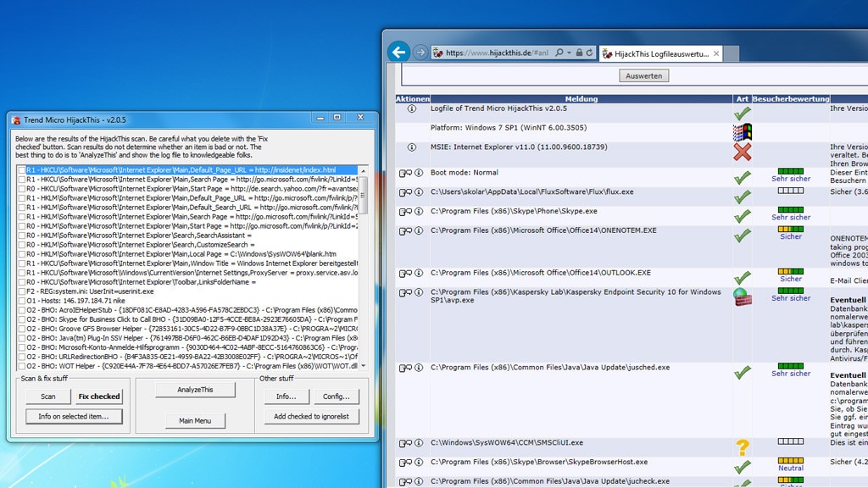Click comment icon for flux.exe row
This screenshot has height=488, width=868.
(x=406, y=192)
